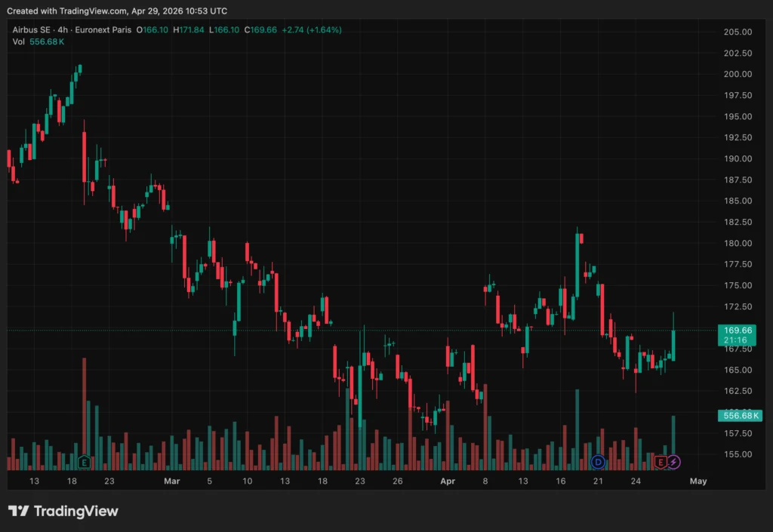This screenshot has height=532, width=773.
Task: Click the red earnings E marker near April 28
Action: pyautogui.click(x=661, y=461)
